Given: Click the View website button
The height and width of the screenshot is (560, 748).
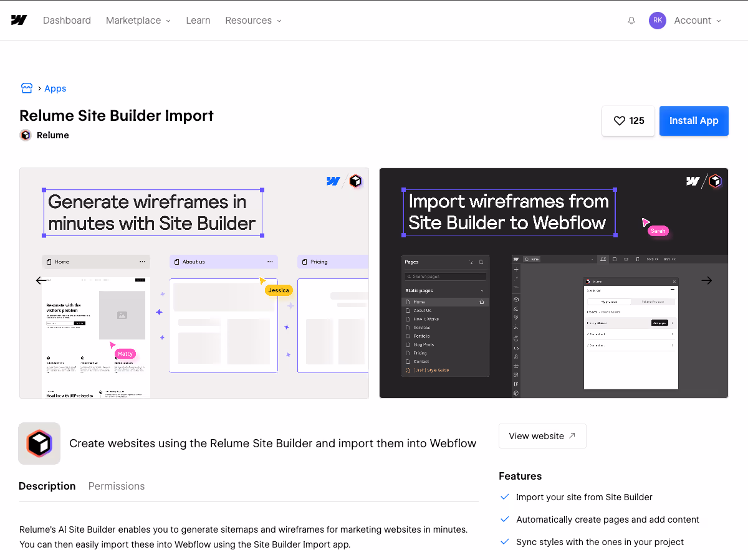Looking at the screenshot, I should pos(542,436).
